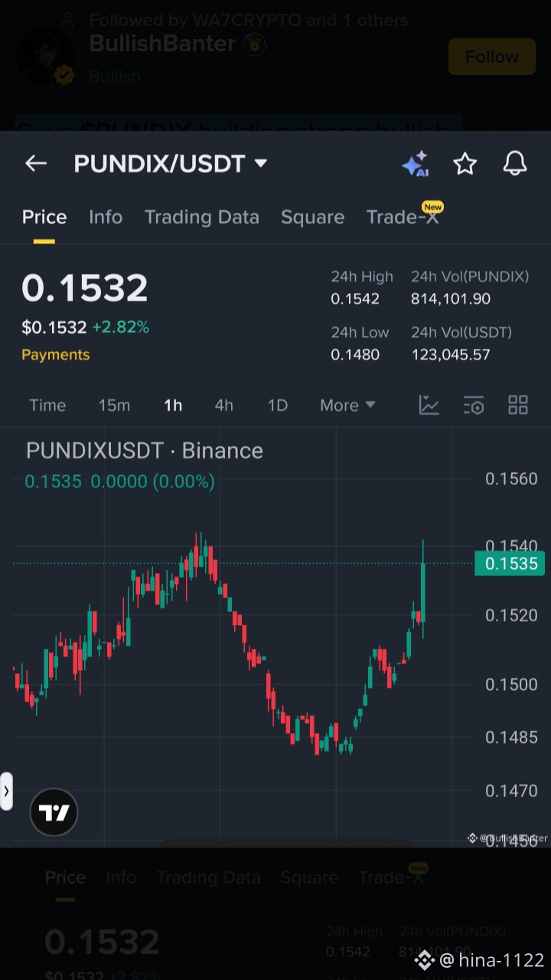This screenshot has height=980, width=551.
Task: Click the 24h High value 0.1542
Action: (x=355, y=299)
